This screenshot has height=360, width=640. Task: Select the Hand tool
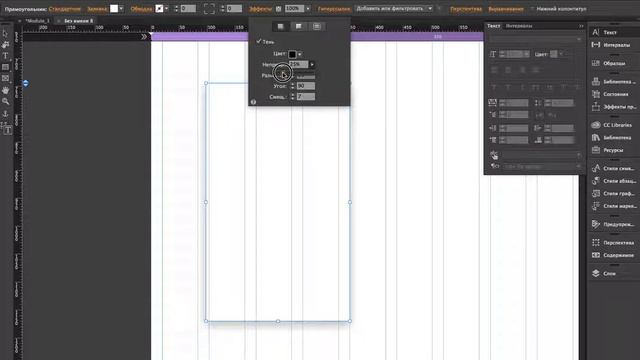(x=5, y=90)
